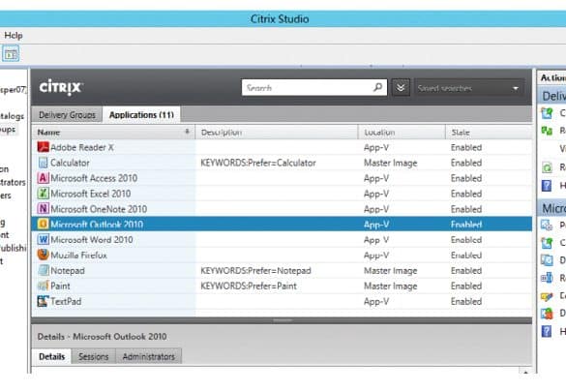Click the State column header
The image size is (566, 392).
point(489,132)
